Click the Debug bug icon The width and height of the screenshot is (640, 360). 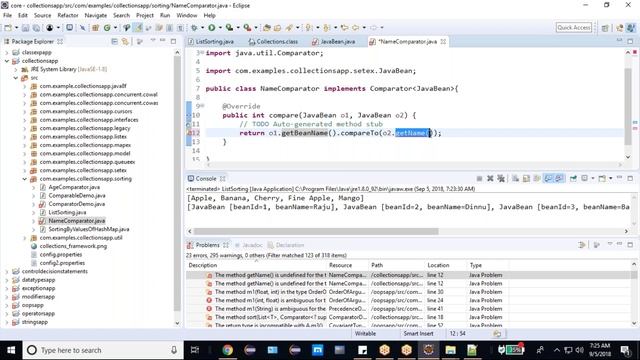pyautogui.click(x=194, y=28)
